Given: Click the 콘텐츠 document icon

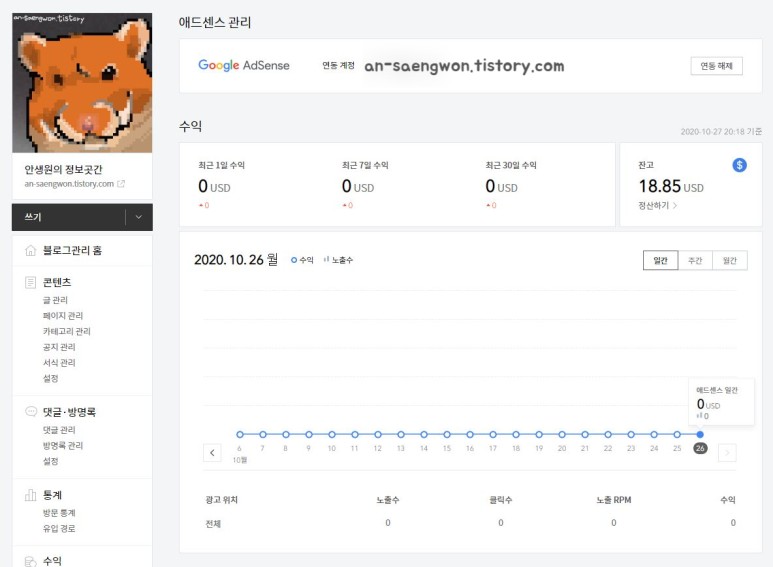Looking at the screenshot, I should (31, 283).
